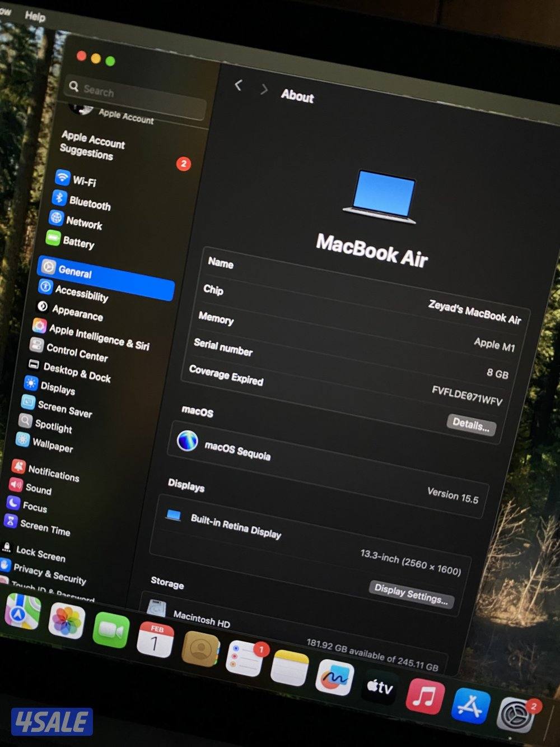Click the Details... coverage button
The height and width of the screenshot is (747, 560).
471,424
